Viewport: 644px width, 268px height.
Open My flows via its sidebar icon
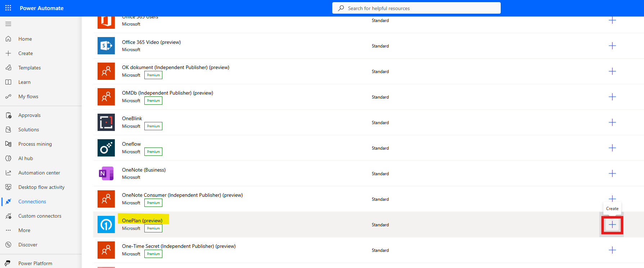(8, 96)
